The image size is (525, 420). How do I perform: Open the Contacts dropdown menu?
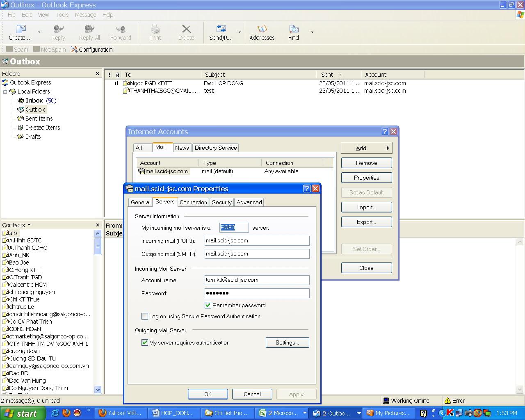(16, 225)
